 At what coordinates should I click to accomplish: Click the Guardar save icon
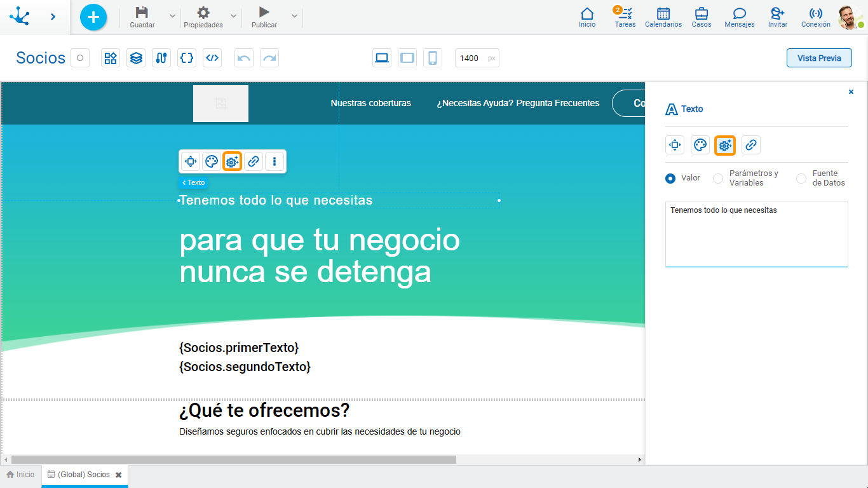coord(142,12)
